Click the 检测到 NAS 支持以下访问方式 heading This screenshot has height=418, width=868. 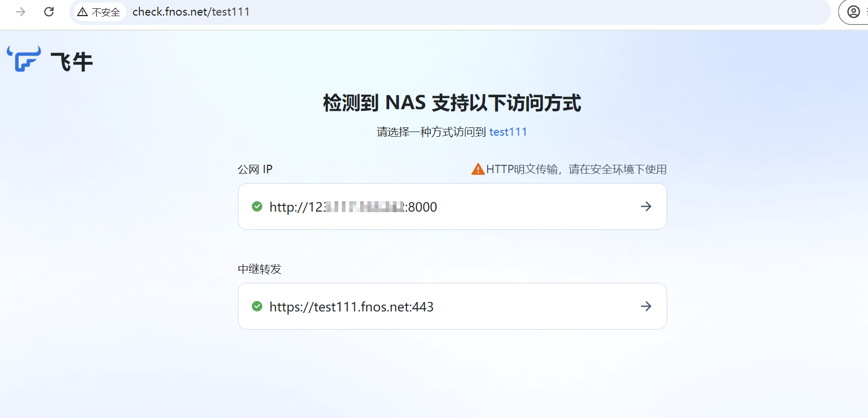coord(452,103)
